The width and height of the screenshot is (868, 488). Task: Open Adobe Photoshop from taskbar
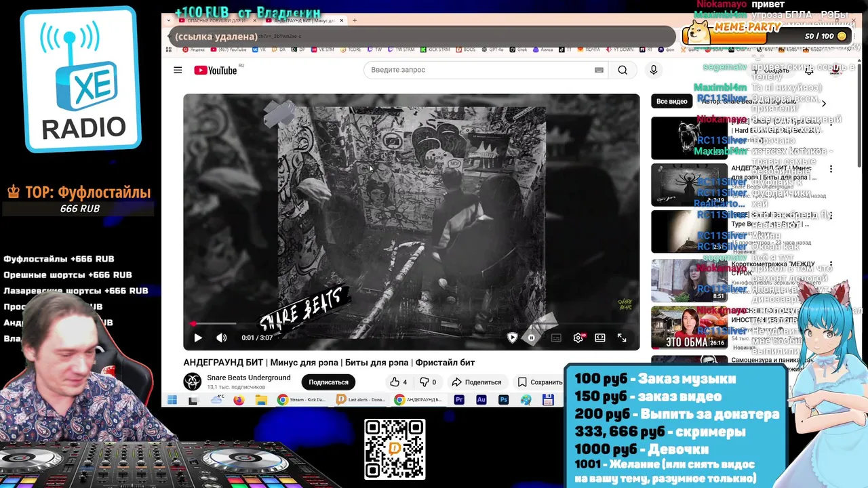tap(503, 400)
